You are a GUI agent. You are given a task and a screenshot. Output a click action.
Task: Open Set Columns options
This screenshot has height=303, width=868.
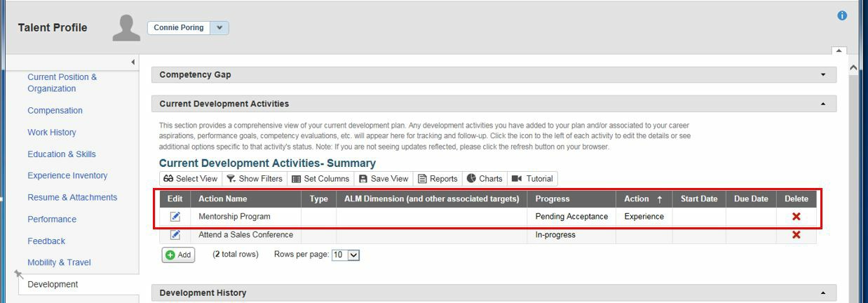[x=320, y=179]
